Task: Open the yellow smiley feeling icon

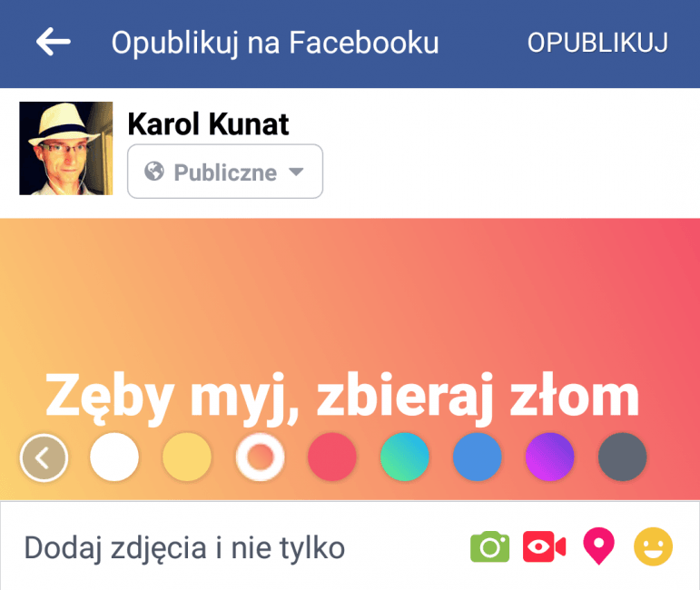Action: (x=653, y=546)
